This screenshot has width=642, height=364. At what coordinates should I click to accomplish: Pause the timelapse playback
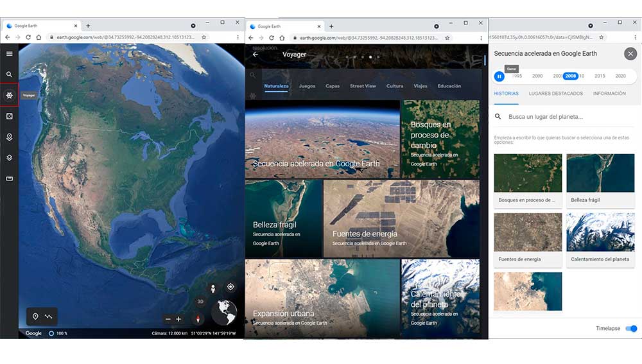pos(499,76)
